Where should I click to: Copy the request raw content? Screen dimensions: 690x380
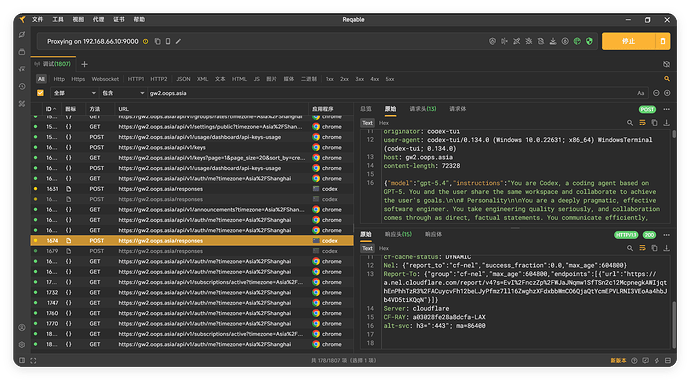[654, 123]
